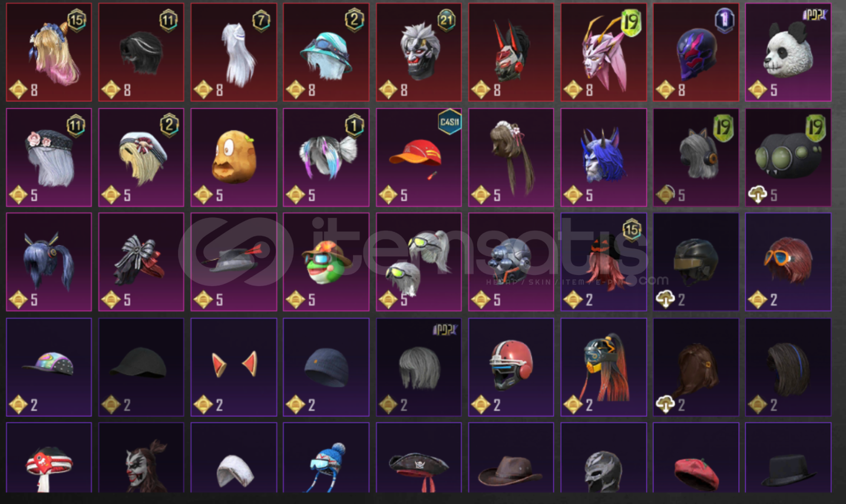846x504 pixels.
Task: Click the level 15 badge on red-haired item
Action: point(632,230)
